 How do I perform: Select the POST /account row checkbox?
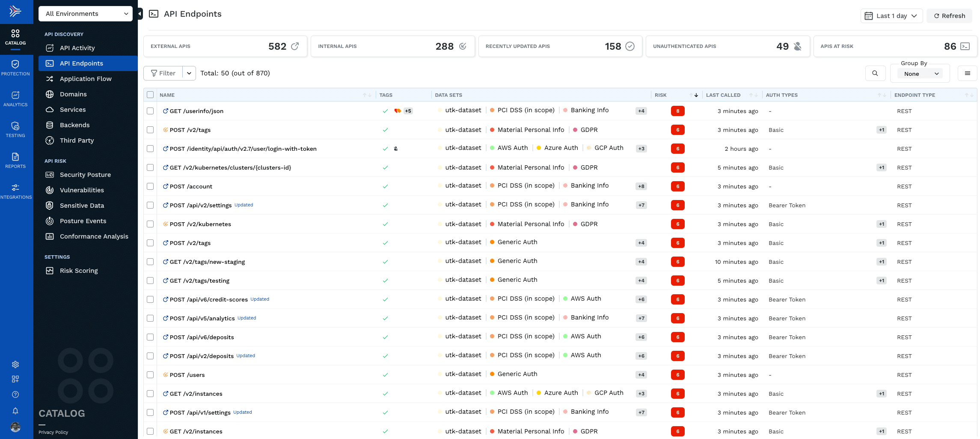click(x=150, y=186)
